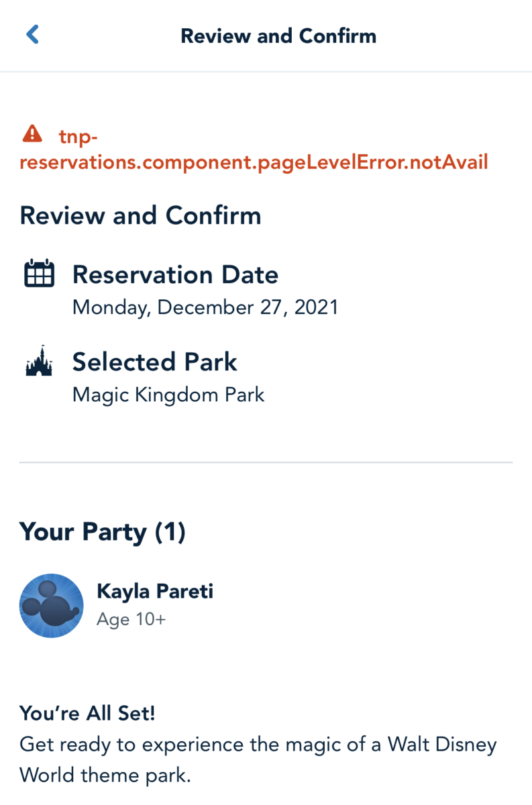Tap the bold Review and Confirm section heading
This screenshot has height=805, width=532.
tap(140, 216)
